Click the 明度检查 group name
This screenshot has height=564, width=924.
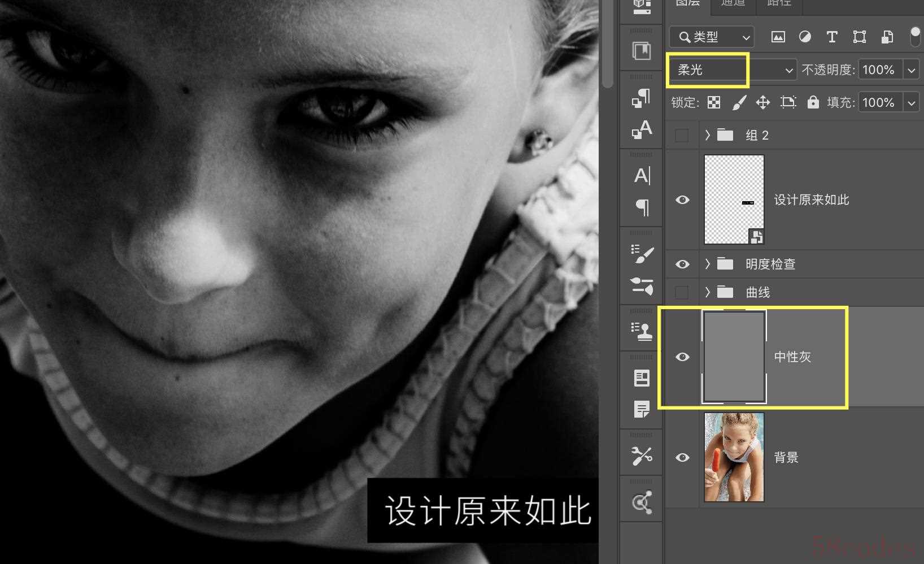pyautogui.click(x=770, y=264)
